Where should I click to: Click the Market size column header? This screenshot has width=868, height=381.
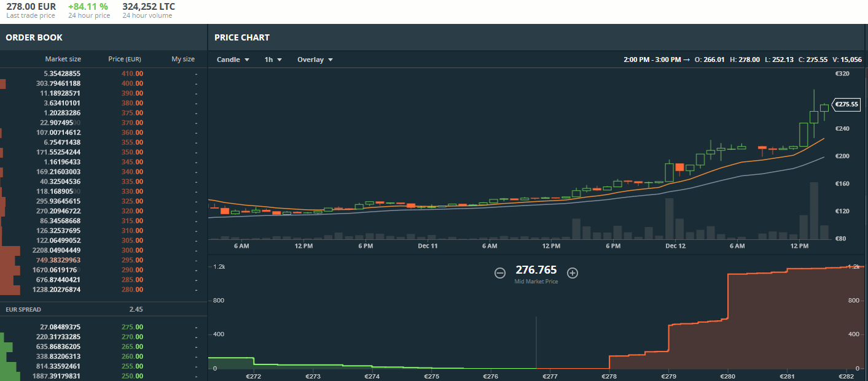tap(63, 59)
